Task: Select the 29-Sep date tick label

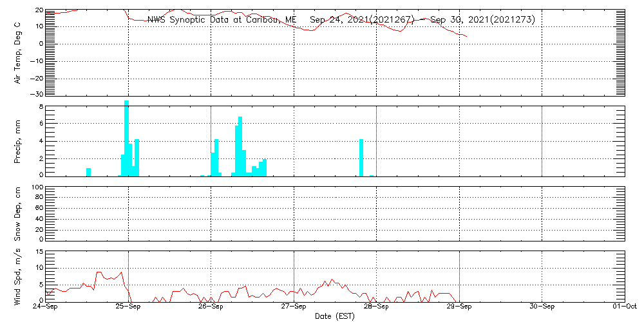Action: pyautogui.click(x=459, y=307)
